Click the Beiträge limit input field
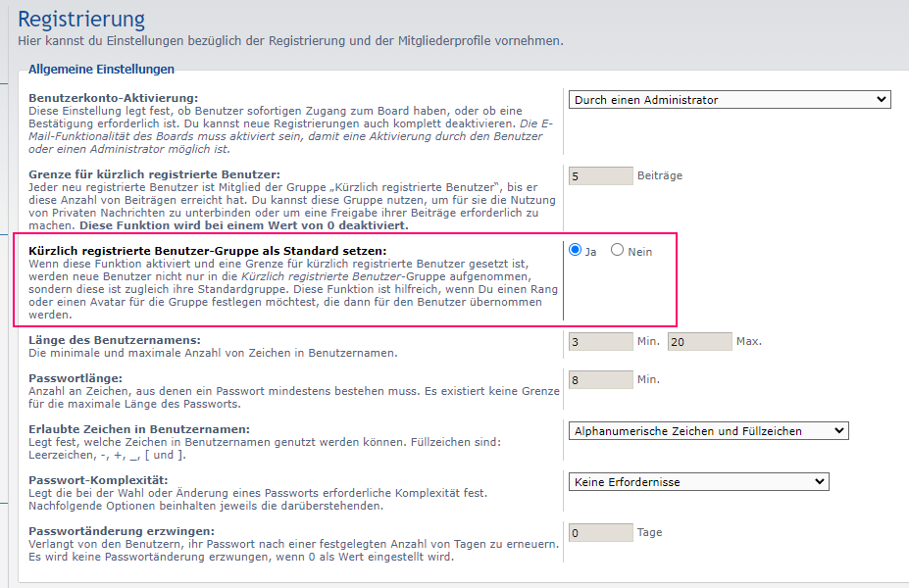Viewport: 909px width, 588px height. 600,176
